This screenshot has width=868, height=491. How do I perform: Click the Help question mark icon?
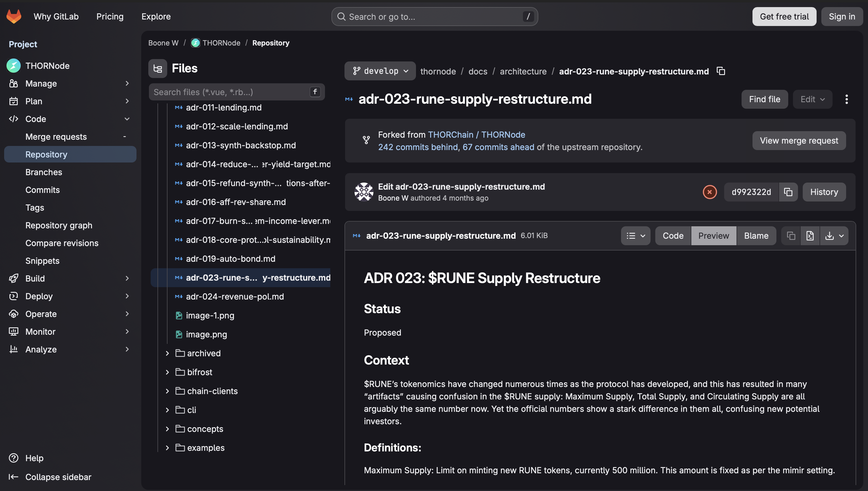(14, 458)
